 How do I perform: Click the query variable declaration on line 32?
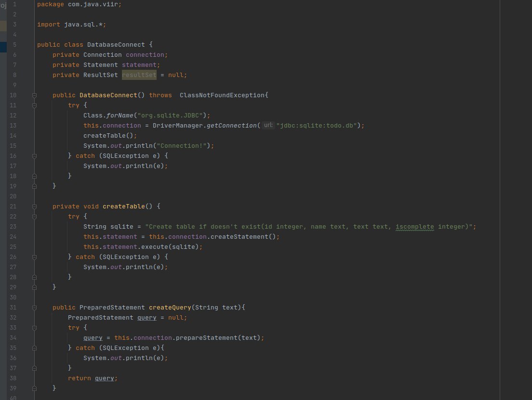click(x=146, y=318)
